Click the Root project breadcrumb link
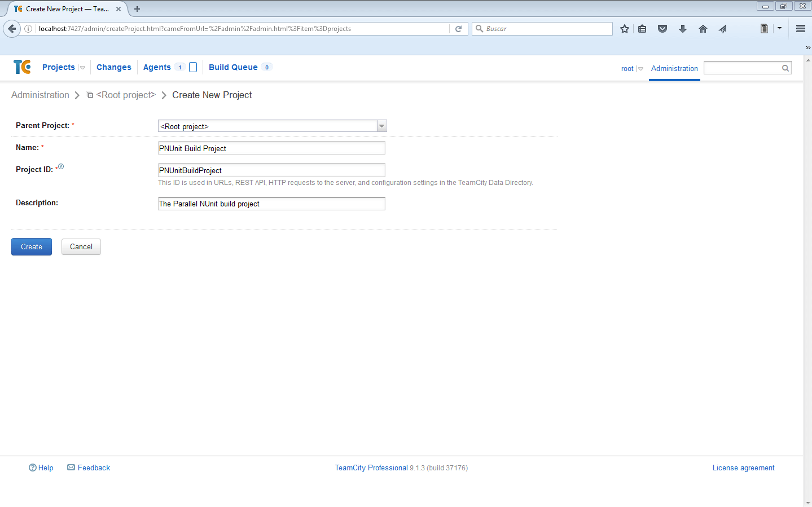812x507 pixels. 126,95
